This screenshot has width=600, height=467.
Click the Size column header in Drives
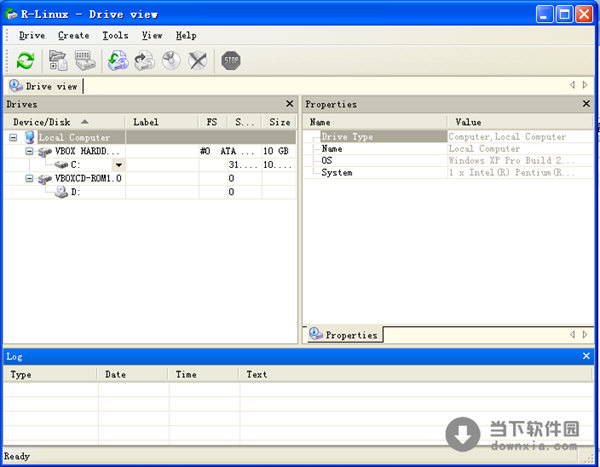point(279,122)
